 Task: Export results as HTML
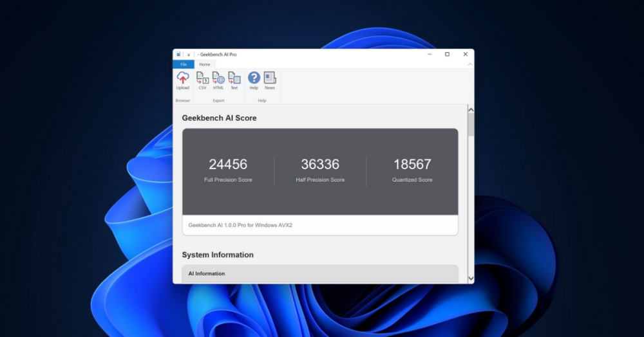[x=218, y=81]
